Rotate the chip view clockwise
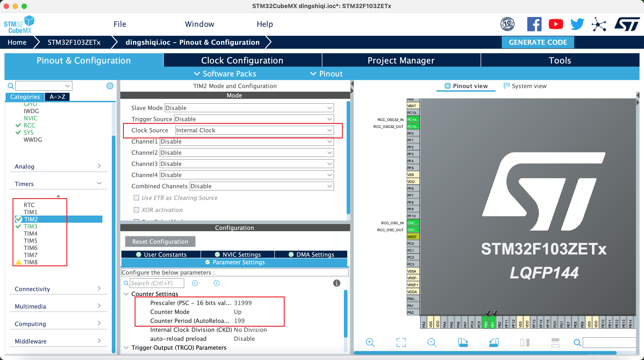644x360 pixels. click(463, 342)
